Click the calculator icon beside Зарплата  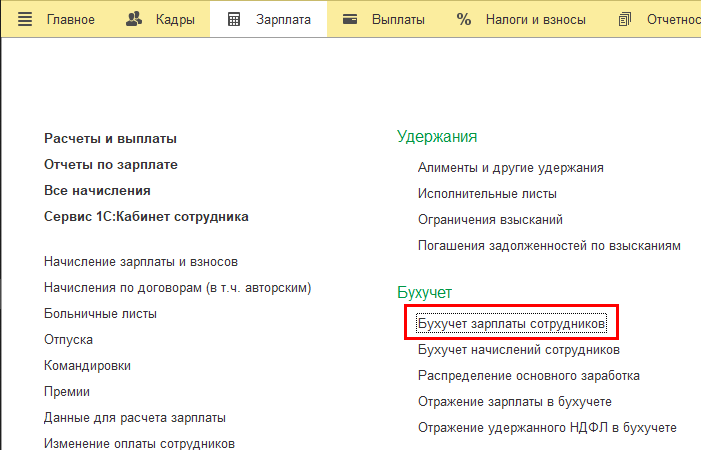pos(234,19)
